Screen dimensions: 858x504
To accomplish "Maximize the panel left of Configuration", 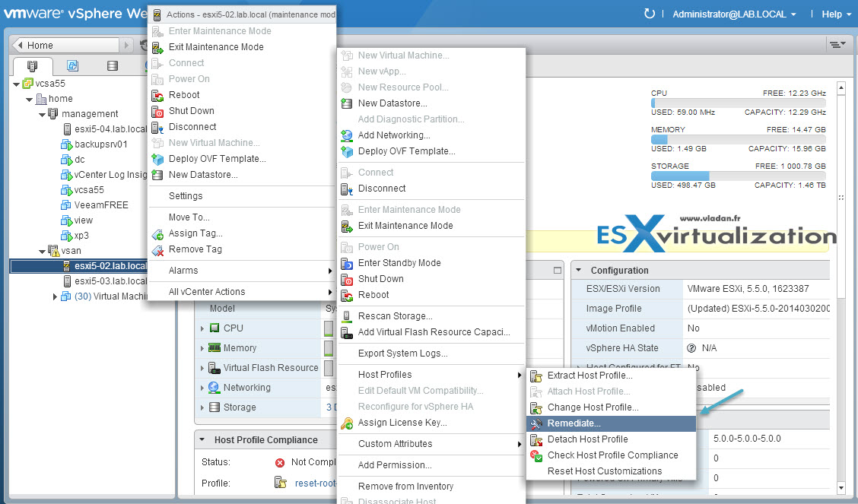I will (x=558, y=270).
